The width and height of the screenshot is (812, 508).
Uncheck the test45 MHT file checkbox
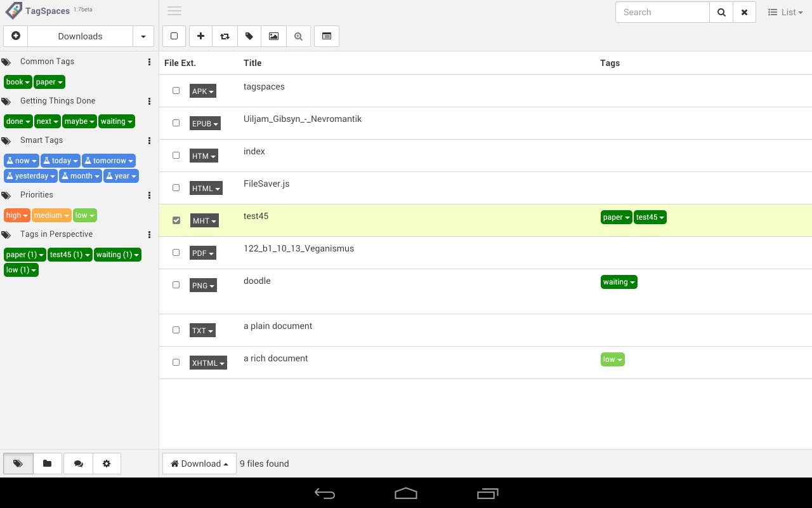(x=176, y=220)
